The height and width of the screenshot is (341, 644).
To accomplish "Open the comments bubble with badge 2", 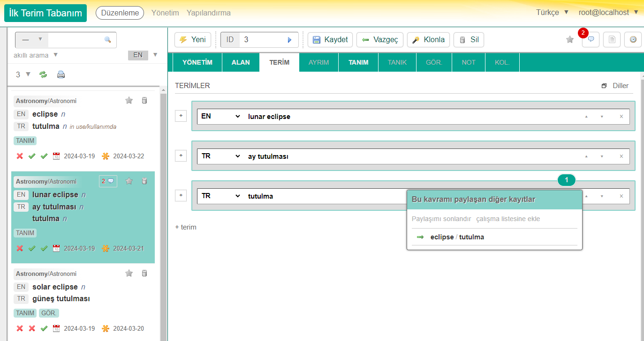I will point(591,40).
